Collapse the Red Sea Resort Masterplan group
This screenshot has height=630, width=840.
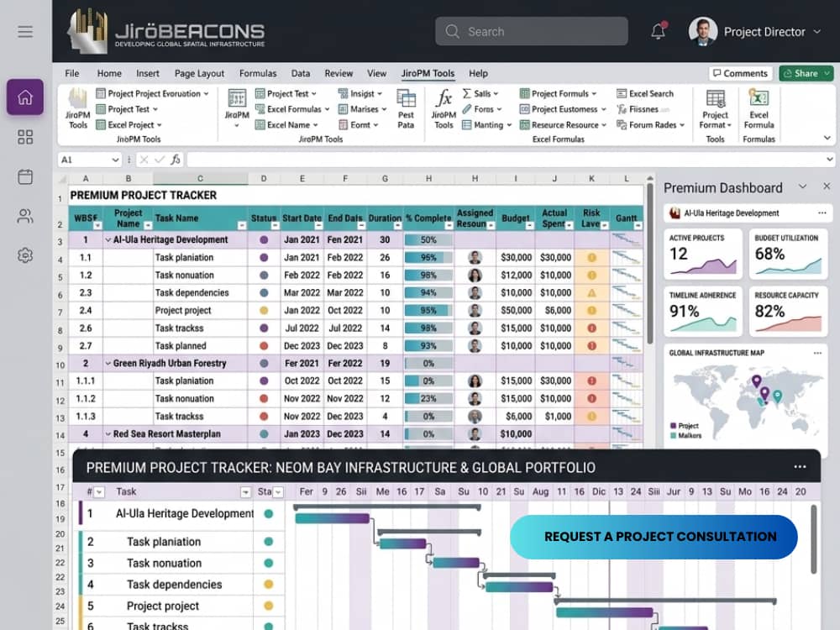[x=108, y=434]
